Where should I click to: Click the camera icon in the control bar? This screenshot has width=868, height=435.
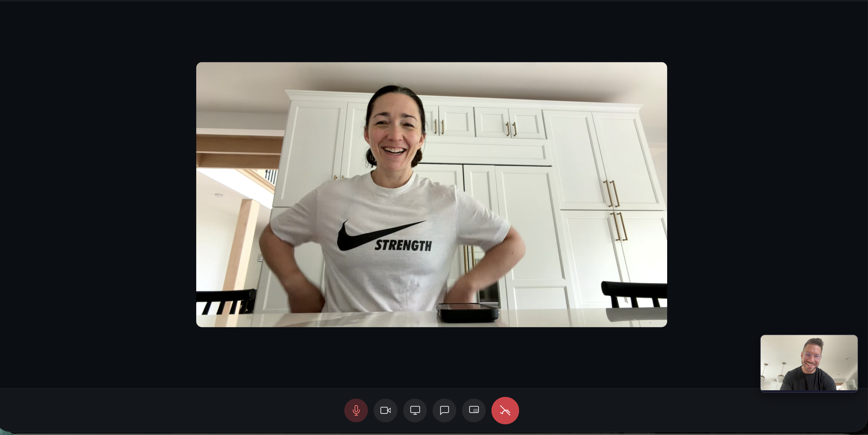(386, 410)
